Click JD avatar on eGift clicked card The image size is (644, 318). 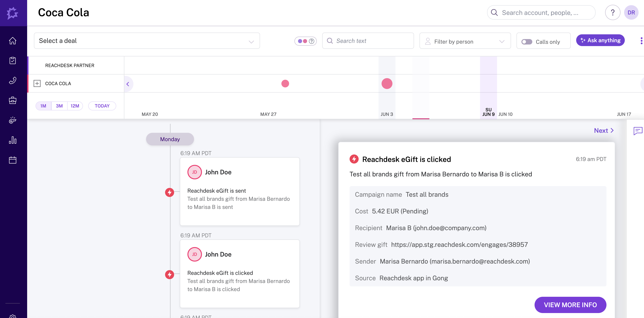(194, 254)
